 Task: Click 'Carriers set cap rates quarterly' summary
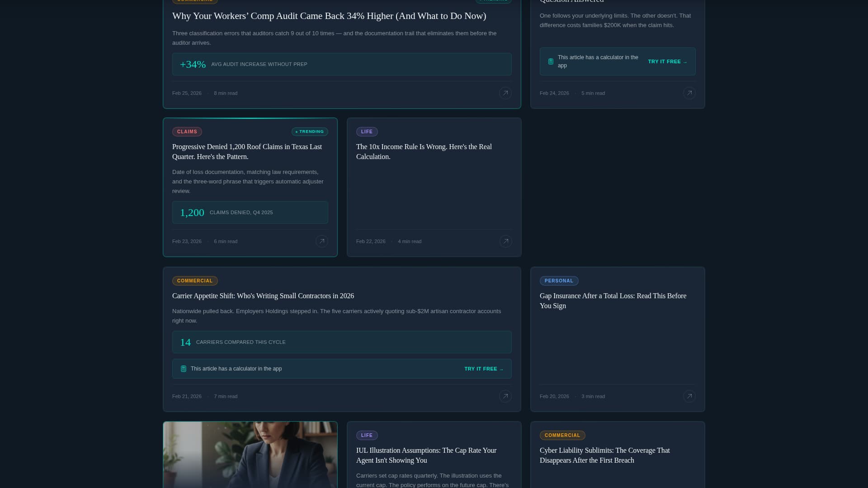pos(433,480)
